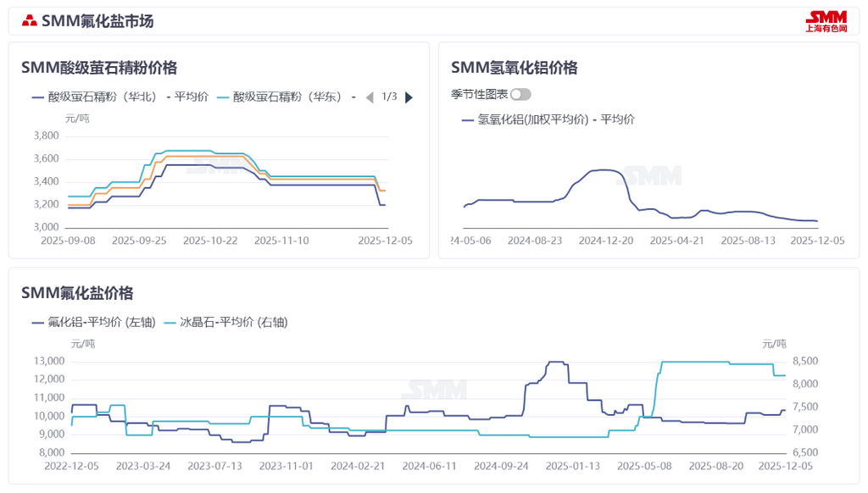Image resolution: width=868 pixels, height=493 pixels.
Task: Enable the 季节性图表 switch
Action: point(520,94)
